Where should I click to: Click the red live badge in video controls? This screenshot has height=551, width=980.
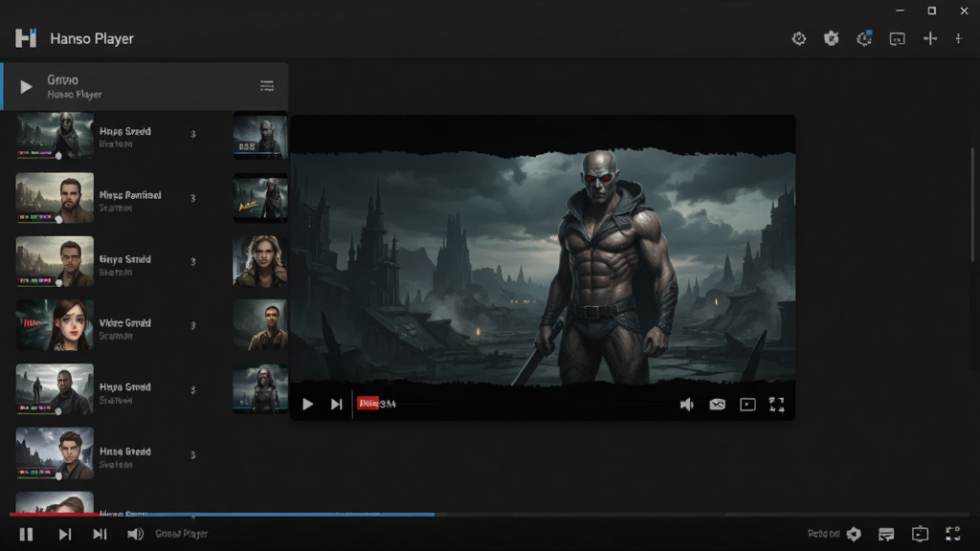[x=368, y=404]
